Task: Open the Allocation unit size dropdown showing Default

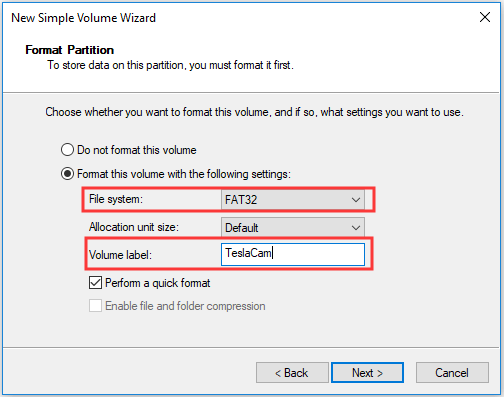Action: (x=293, y=228)
